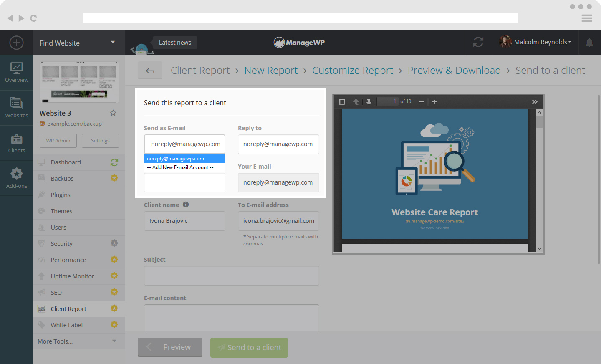Go to New Report breadcrumb
Viewport: 601px width, 364px height.
pyautogui.click(x=271, y=71)
